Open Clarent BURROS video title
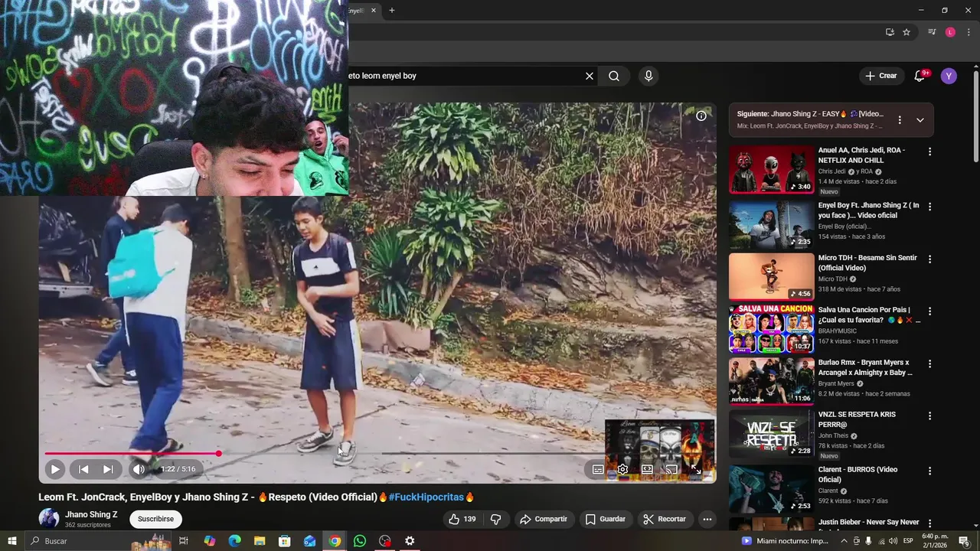The width and height of the screenshot is (980, 551). pyautogui.click(x=857, y=474)
